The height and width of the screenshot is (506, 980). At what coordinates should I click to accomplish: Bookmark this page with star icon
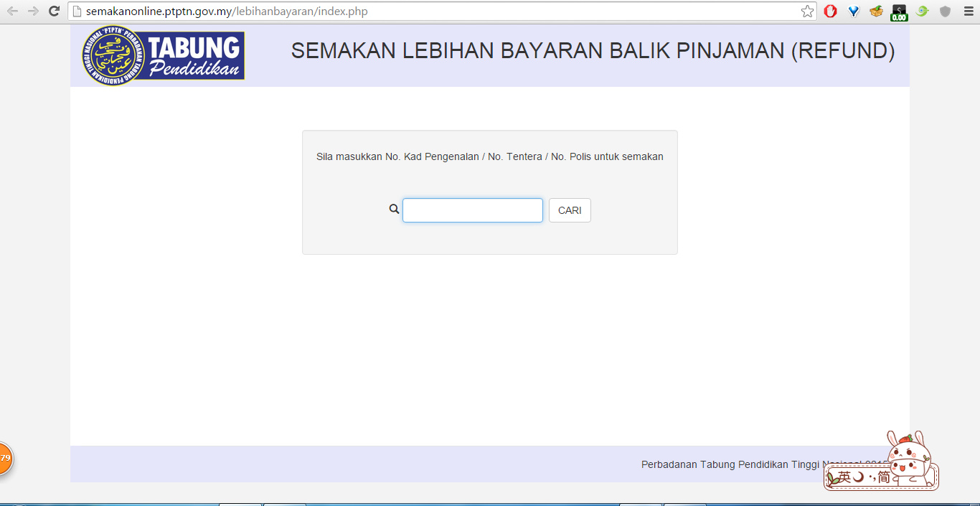pyautogui.click(x=808, y=11)
